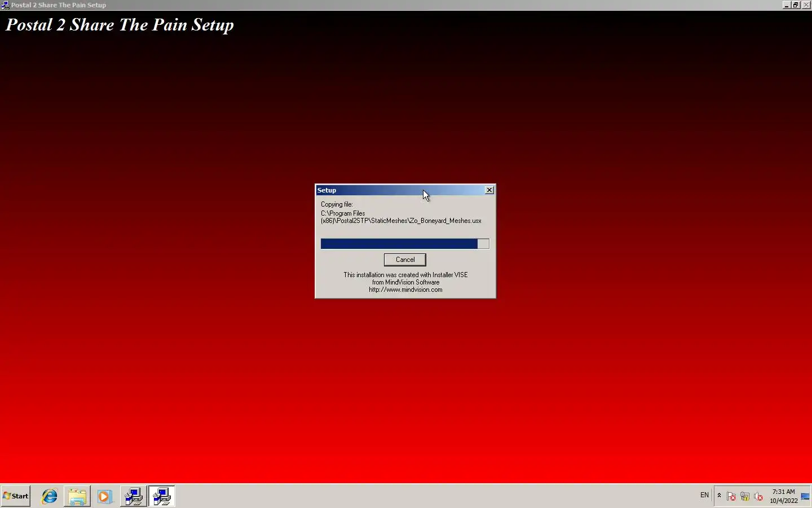Launch Internet Explorer from taskbar
The image size is (812, 508).
[x=50, y=496]
